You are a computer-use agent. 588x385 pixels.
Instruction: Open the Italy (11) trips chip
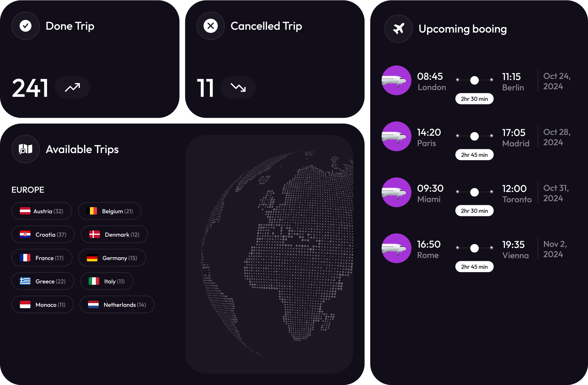pos(107,281)
